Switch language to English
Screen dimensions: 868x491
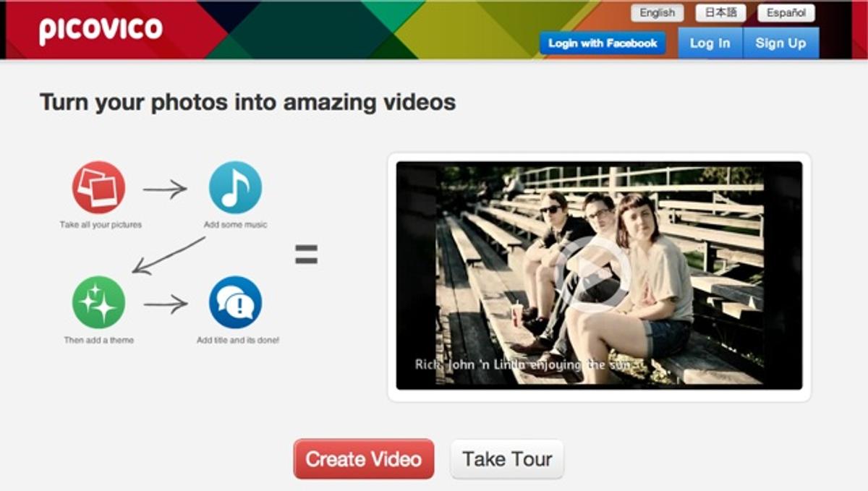tap(657, 13)
